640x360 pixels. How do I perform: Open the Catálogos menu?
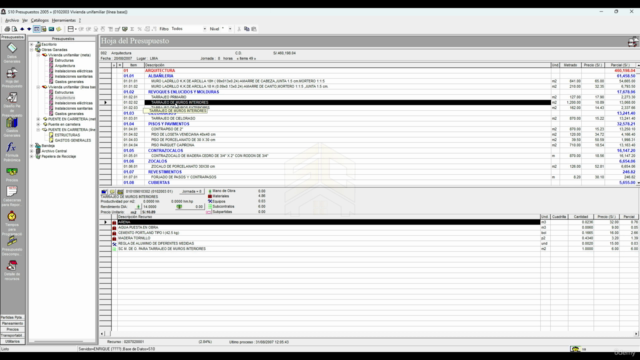click(x=40, y=20)
